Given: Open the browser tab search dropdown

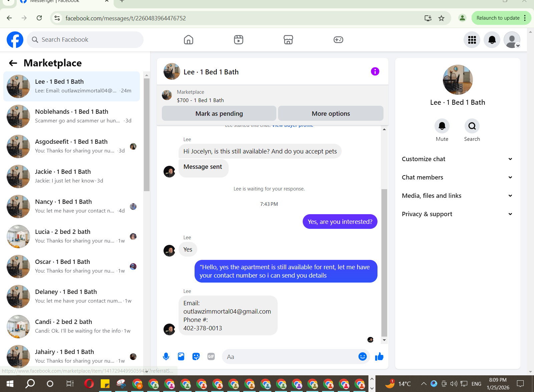Looking at the screenshot, I should coord(8,2).
